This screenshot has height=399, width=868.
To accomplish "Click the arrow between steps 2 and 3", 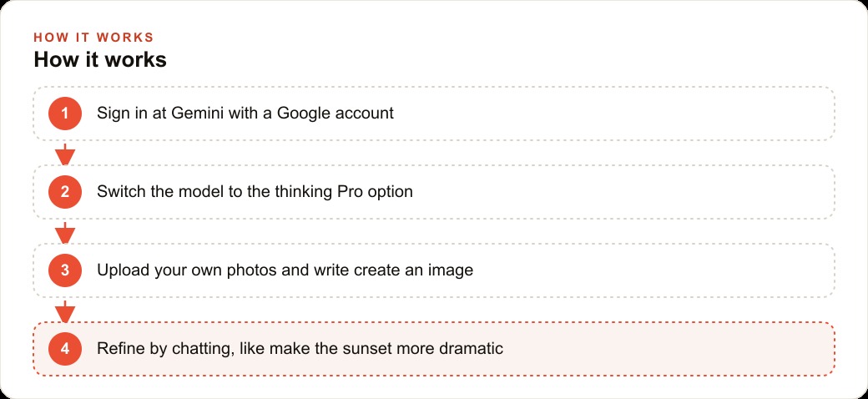I will (65, 232).
